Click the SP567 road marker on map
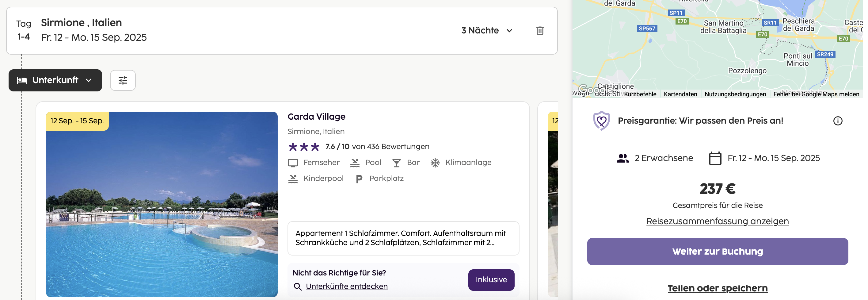The height and width of the screenshot is (300, 868). 647,29
